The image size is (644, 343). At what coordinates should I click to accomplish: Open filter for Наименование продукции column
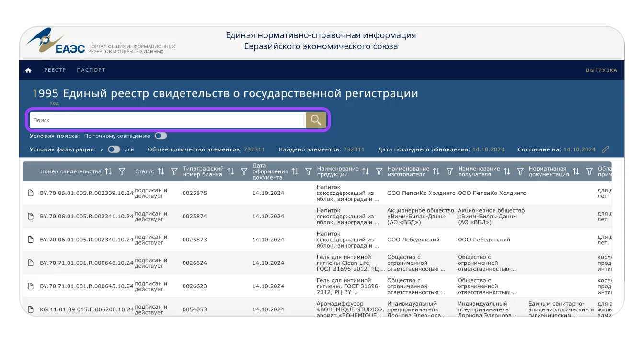(x=379, y=171)
